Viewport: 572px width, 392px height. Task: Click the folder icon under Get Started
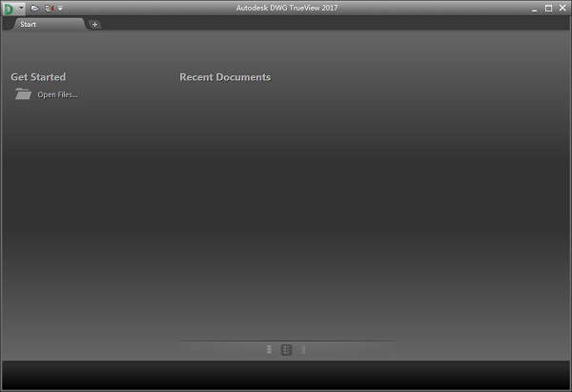click(24, 94)
